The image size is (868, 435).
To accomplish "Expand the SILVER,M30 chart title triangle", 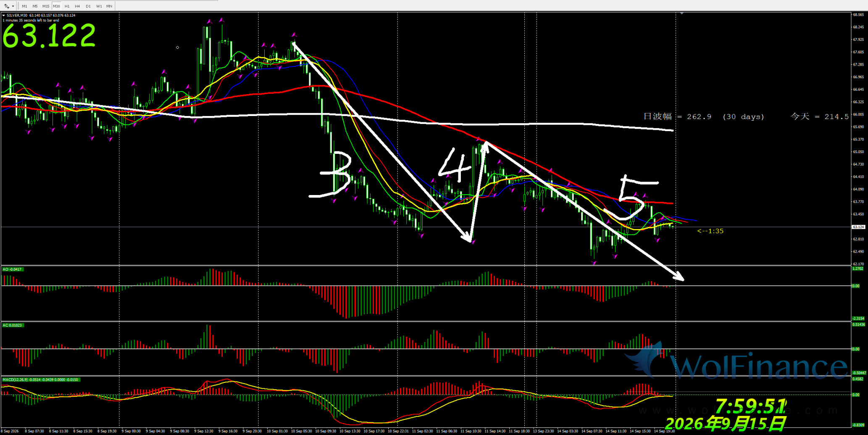I will tap(4, 16).
